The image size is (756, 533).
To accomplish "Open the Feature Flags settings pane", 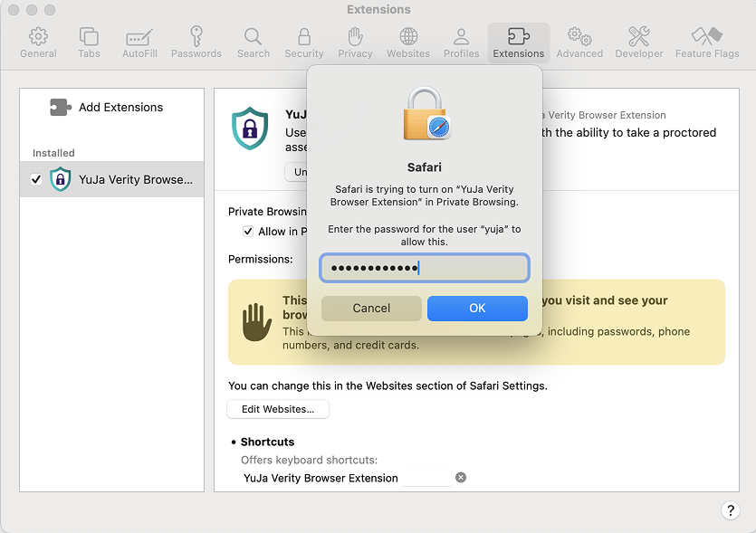I will coord(707,43).
